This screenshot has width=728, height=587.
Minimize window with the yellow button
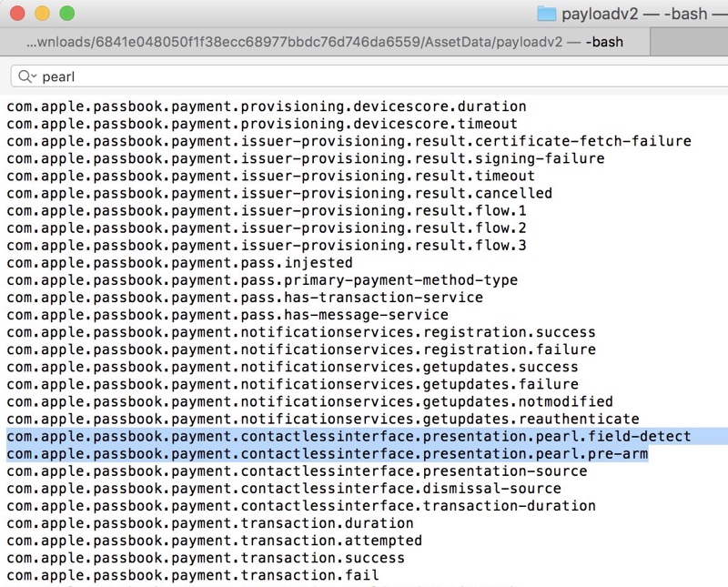pyautogui.click(x=42, y=13)
